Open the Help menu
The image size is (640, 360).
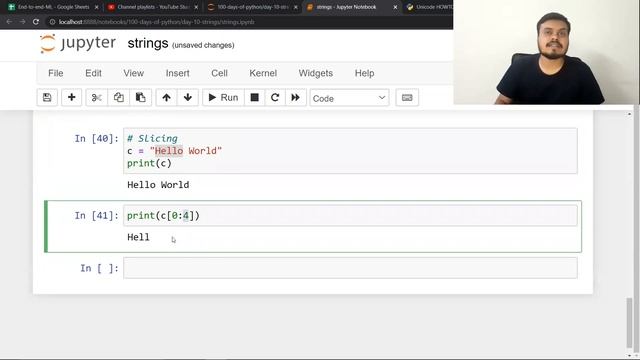point(364,73)
